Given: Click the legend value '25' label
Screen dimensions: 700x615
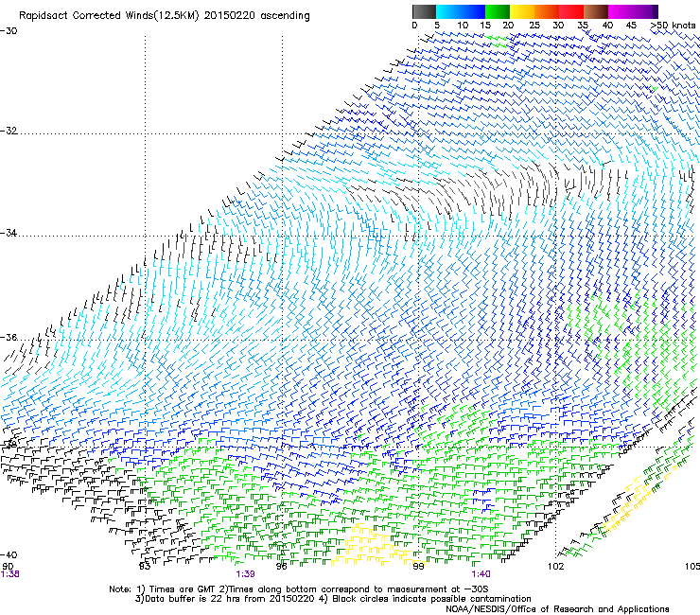Looking at the screenshot, I should pyautogui.click(x=534, y=26).
